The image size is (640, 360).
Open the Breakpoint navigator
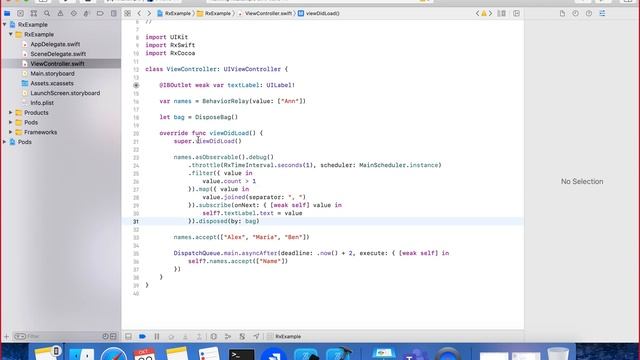(100, 13)
